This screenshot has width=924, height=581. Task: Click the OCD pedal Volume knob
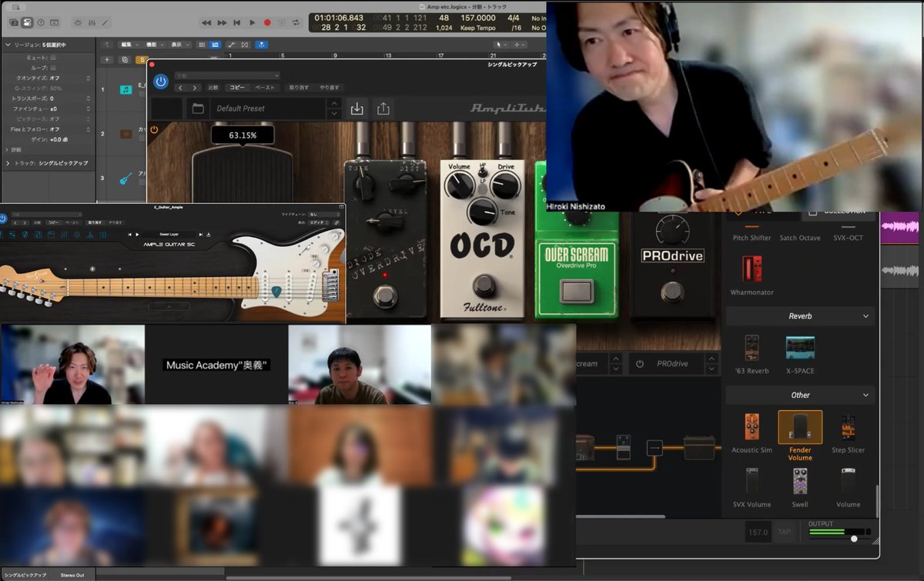click(460, 185)
